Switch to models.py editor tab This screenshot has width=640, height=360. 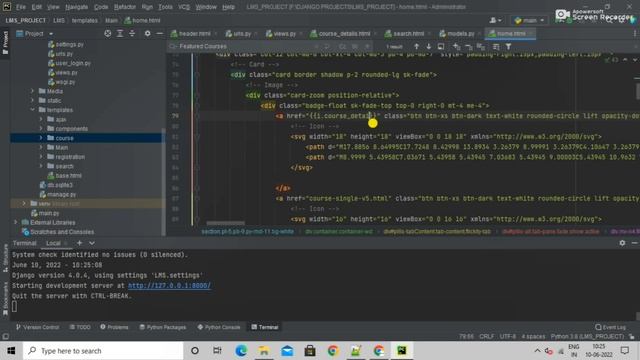coord(457,33)
